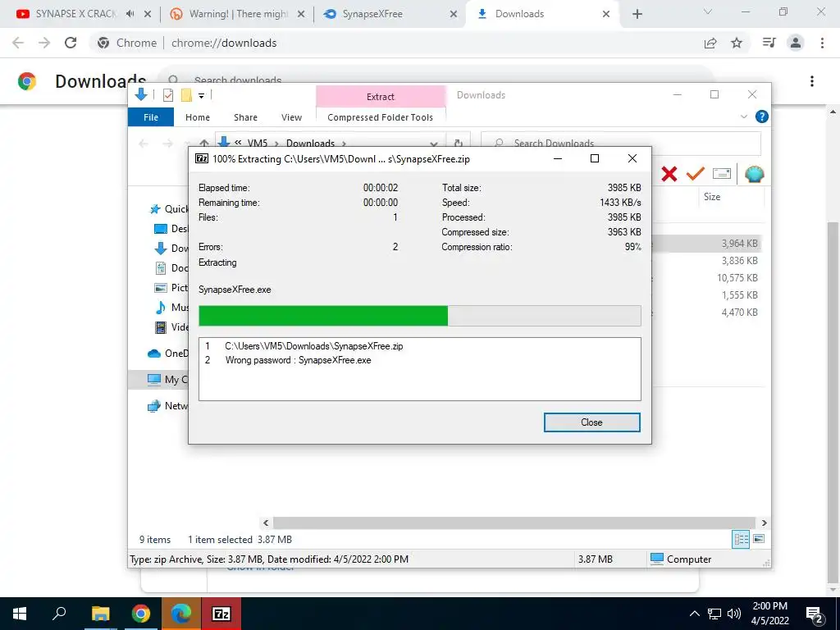Screen dimensions: 840x630
Task: Switch Explorer to details view icon
Action: pyautogui.click(x=741, y=539)
